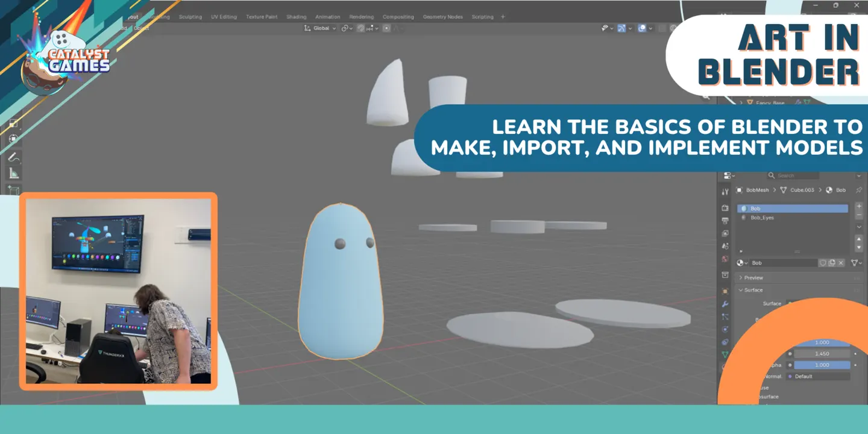The image size is (868, 434).
Task: Unlink the Bob material with X button
Action: click(841, 263)
